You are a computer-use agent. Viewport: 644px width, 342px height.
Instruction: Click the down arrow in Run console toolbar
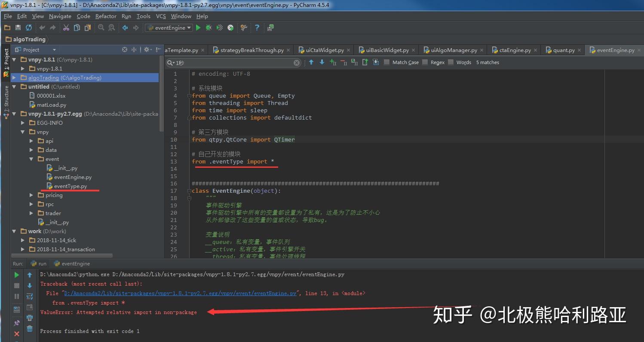point(30,286)
